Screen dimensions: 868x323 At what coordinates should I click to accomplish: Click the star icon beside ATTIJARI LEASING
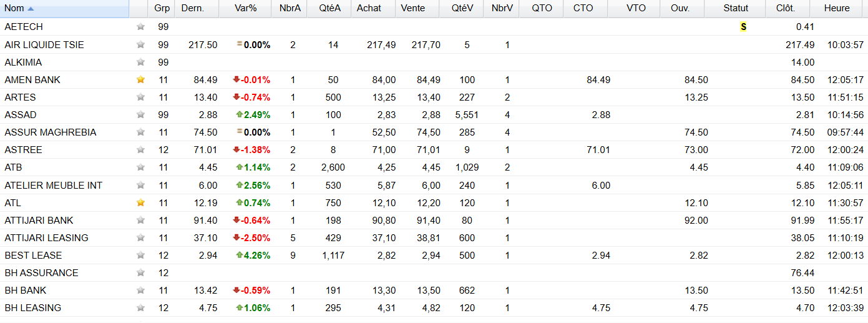(140, 238)
